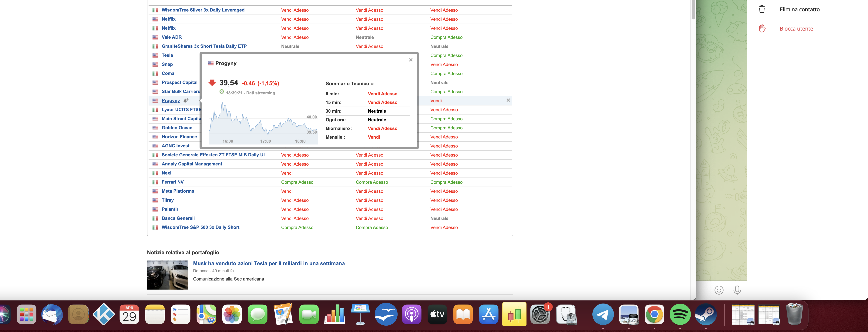This screenshot has width=868, height=332.
Task: Open Books app from the dock
Action: tap(463, 314)
